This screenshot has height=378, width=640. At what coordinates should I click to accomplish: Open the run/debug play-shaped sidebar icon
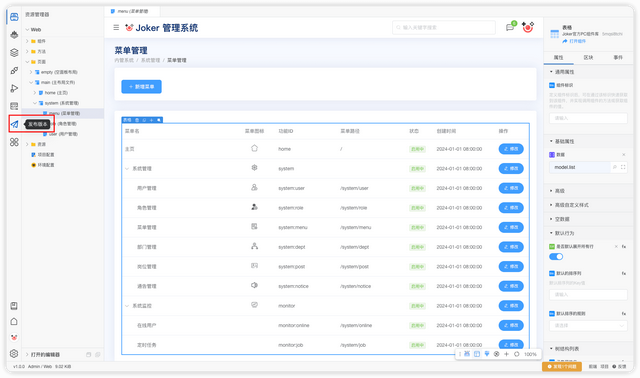pyautogui.click(x=14, y=88)
